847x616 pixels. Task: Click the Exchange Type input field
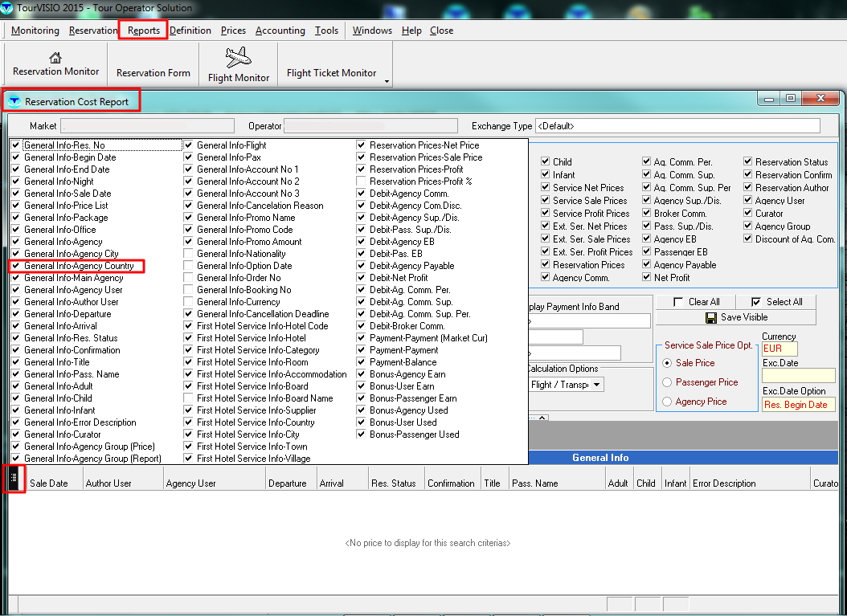coord(677,126)
